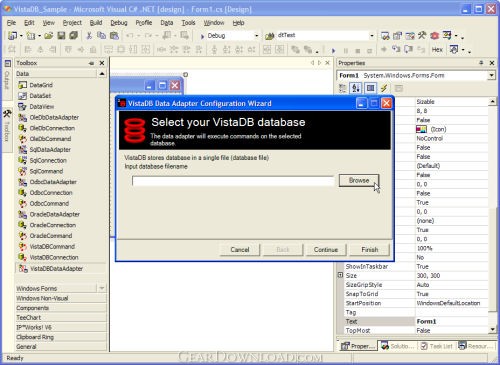Expand the Size property node

coord(340,275)
